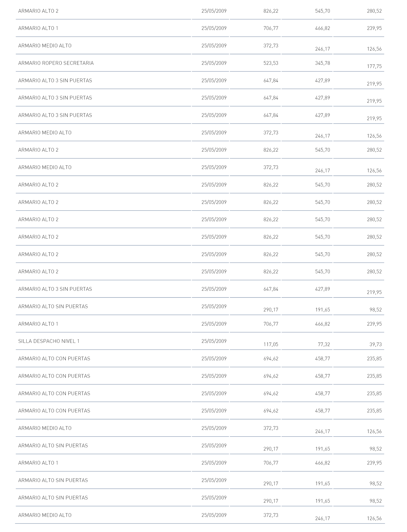
Task: Select the 117,05 value
Action: 271,345
